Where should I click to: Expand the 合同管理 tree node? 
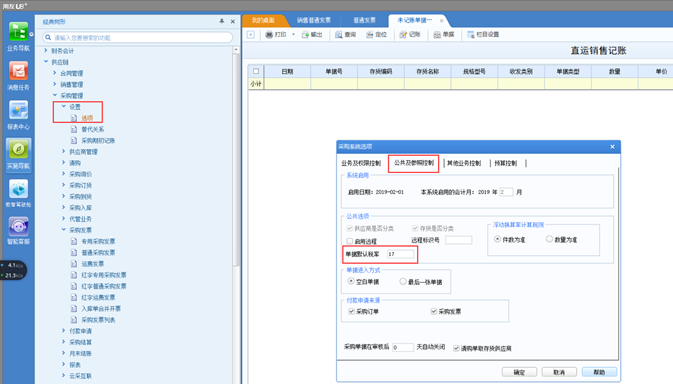(55, 73)
